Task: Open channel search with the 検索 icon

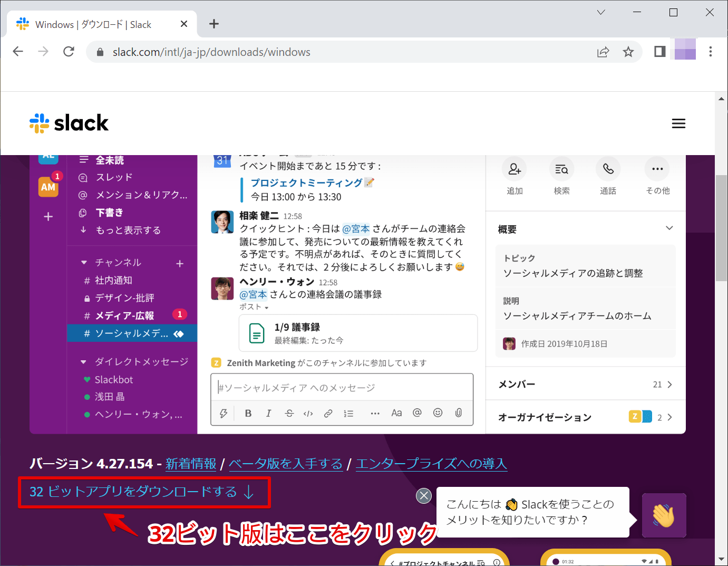Action: point(561,169)
